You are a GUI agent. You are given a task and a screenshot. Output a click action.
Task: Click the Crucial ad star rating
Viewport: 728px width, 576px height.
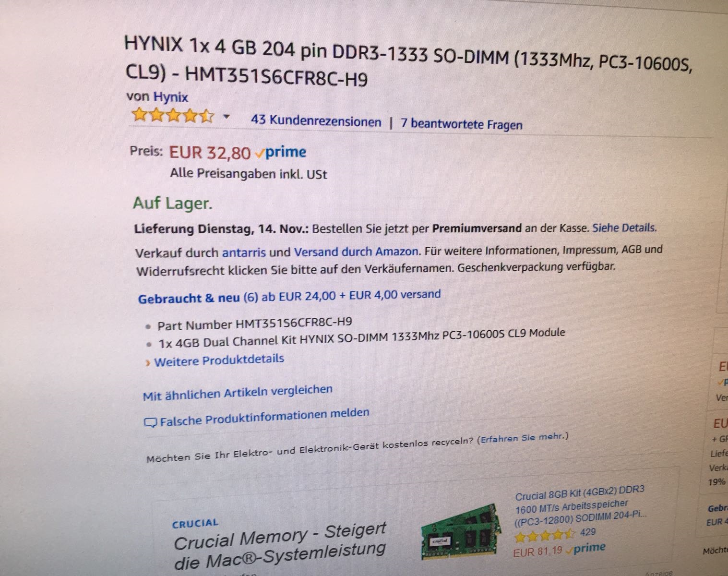545,534
